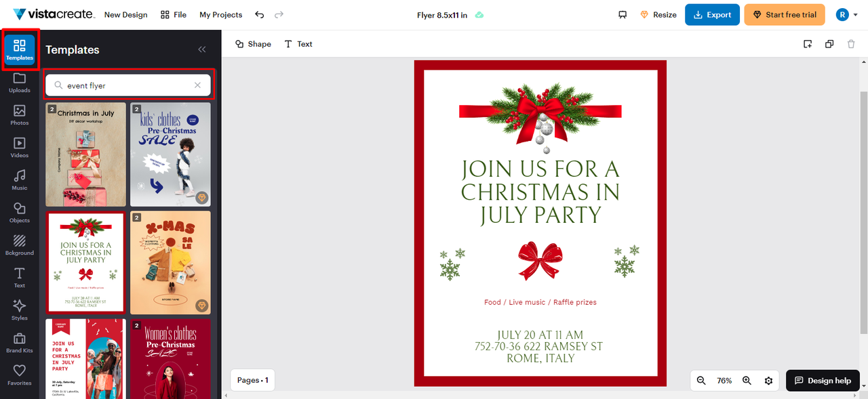This screenshot has height=399, width=868.
Task: Select the canvas headline text
Action: [540, 192]
